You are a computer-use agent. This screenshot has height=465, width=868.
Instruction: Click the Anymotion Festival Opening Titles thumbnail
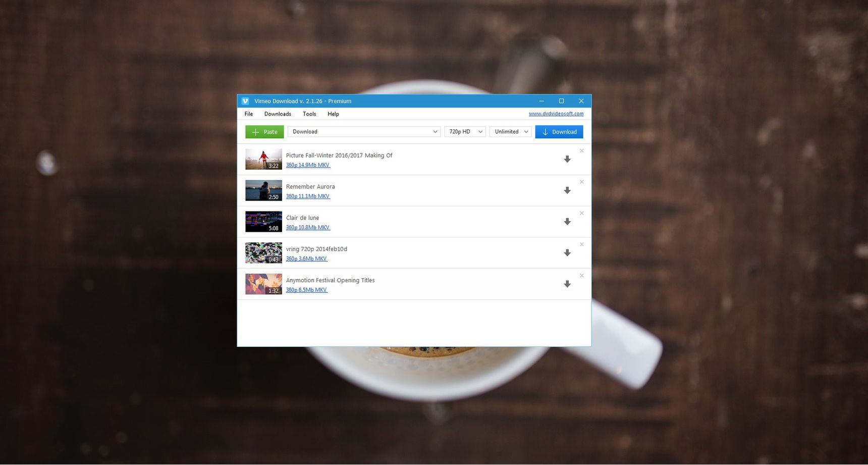click(x=263, y=284)
